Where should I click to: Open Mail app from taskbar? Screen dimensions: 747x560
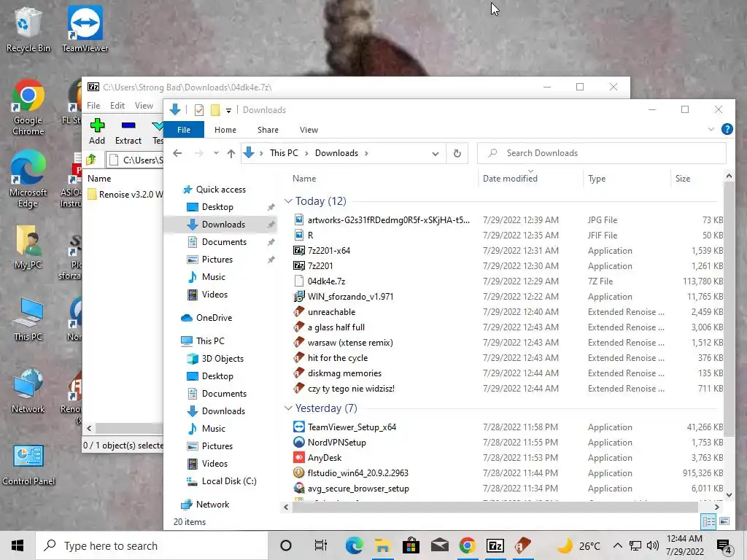pos(439,545)
